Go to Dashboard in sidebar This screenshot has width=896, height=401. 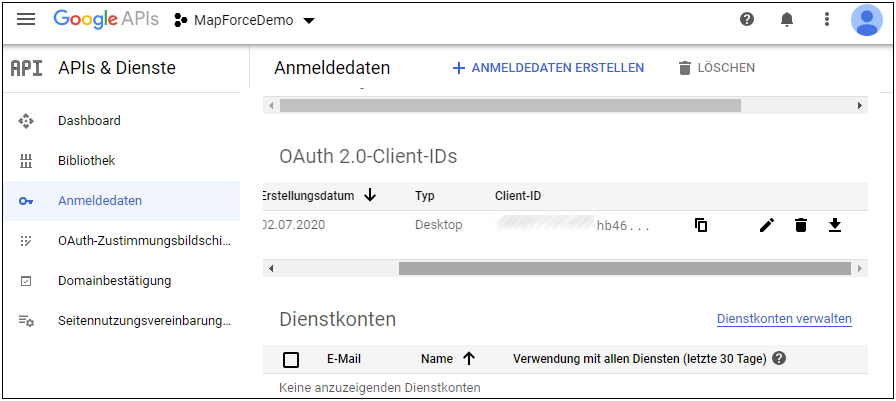(89, 120)
